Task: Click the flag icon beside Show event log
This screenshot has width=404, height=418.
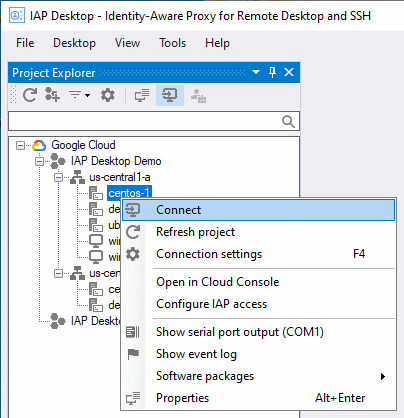Action: pos(133,354)
